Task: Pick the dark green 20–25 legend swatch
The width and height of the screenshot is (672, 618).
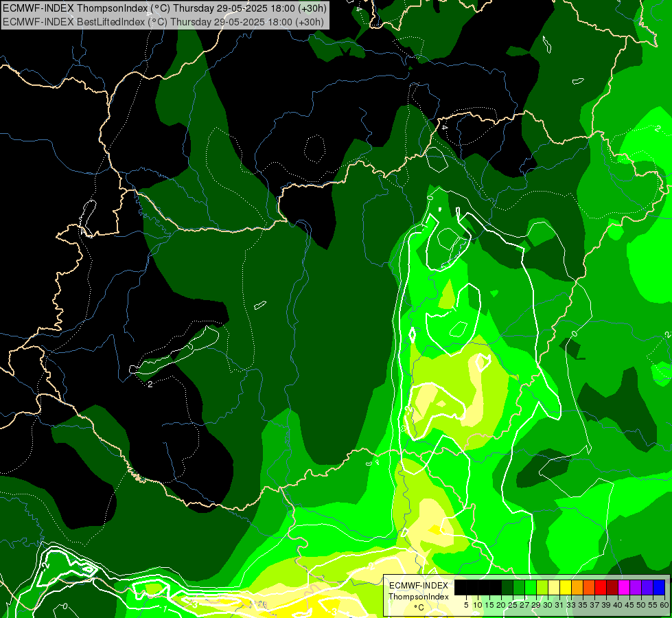Action: pos(507,587)
